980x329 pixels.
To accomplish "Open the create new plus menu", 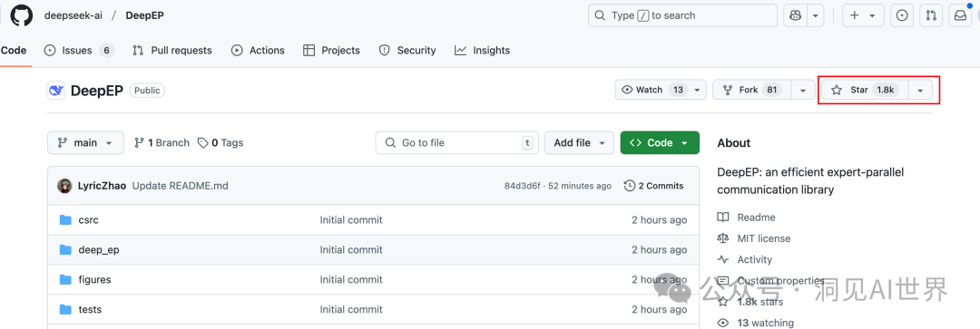I will click(x=863, y=15).
